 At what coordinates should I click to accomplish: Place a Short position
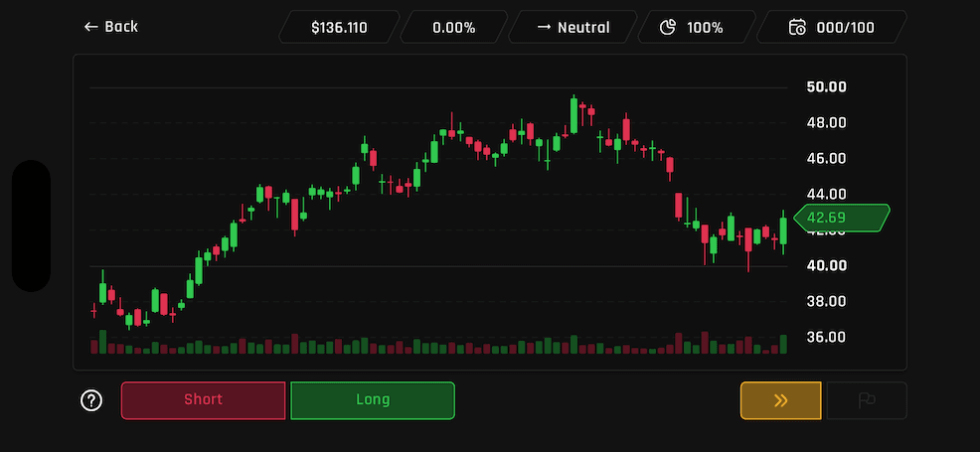(203, 400)
